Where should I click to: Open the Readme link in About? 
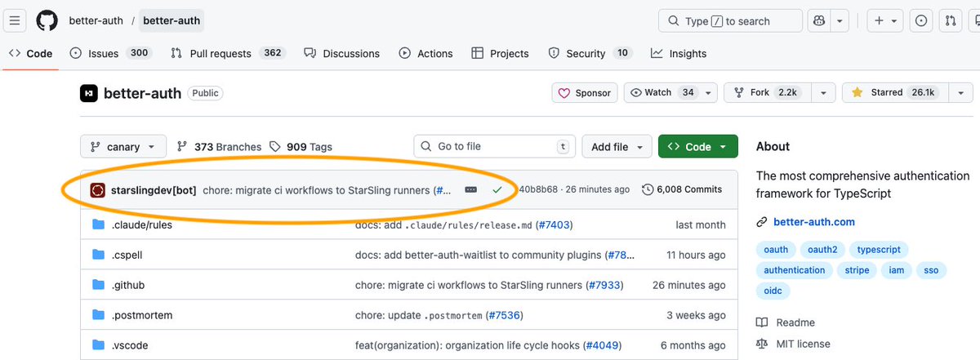click(795, 322)
